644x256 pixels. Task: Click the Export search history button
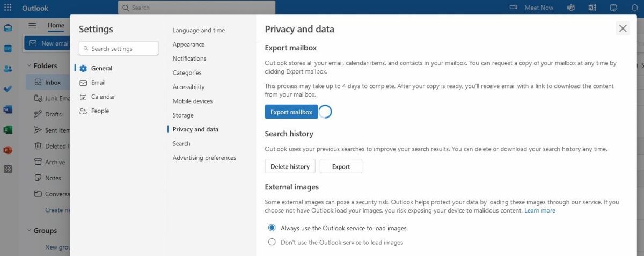pyautogui.click(x=341, y=166)
